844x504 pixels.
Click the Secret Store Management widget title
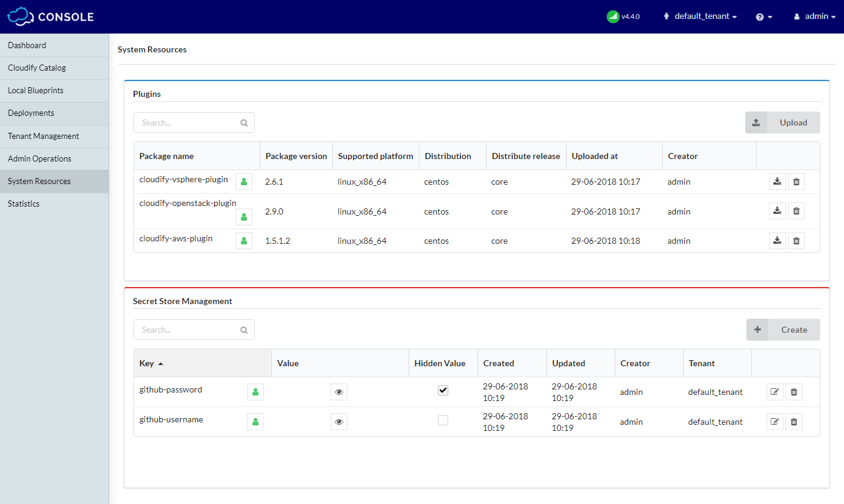point(182,301)
